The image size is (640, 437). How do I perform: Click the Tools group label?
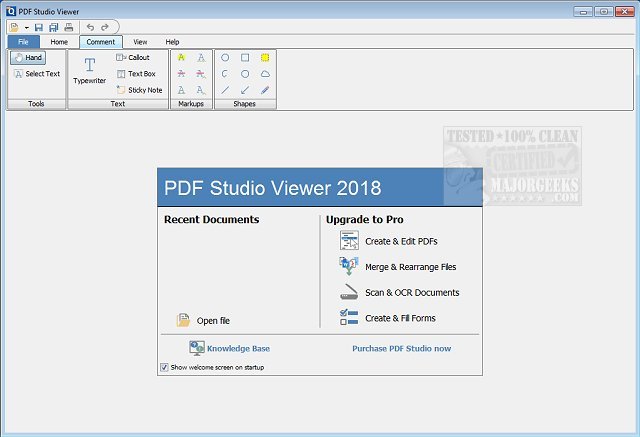36,104
